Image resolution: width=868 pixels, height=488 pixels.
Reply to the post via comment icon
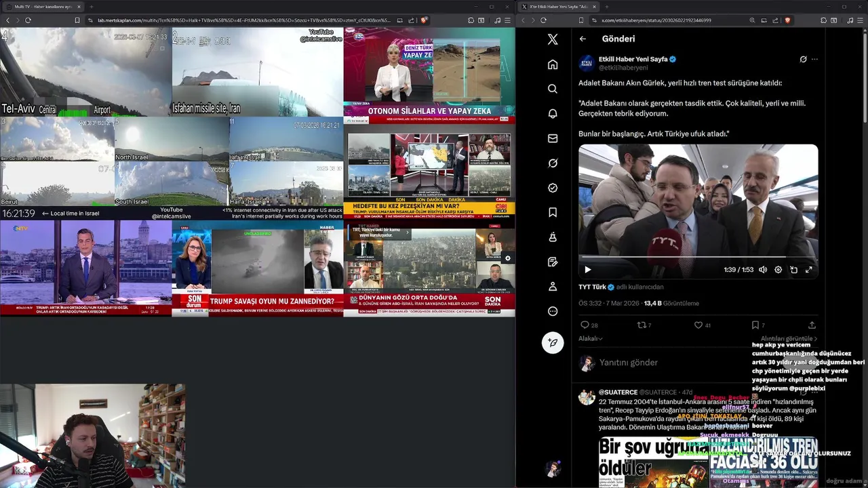pos(584,325)
